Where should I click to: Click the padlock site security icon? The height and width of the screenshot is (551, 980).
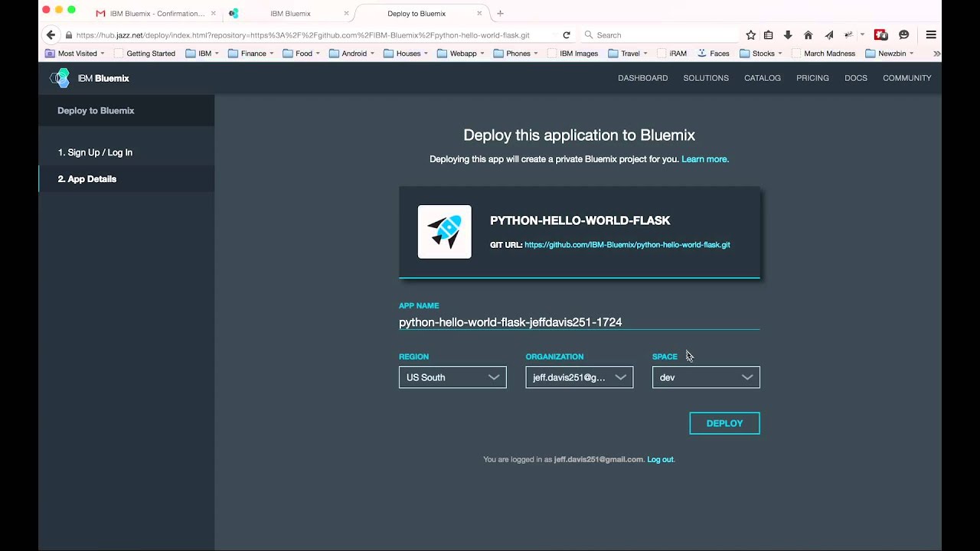click(69, 35)
